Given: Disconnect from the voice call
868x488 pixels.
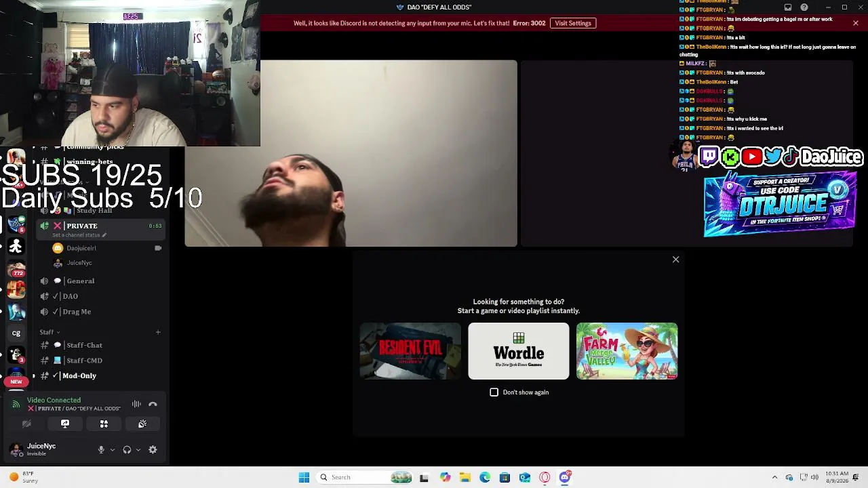Looking at the screenshot, I should (x=153, y=405).
